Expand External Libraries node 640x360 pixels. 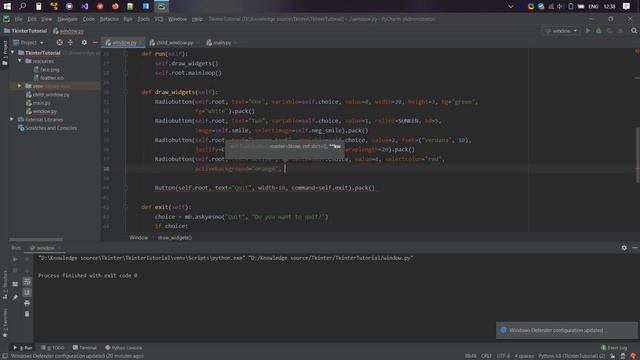[x=12, y=119]
